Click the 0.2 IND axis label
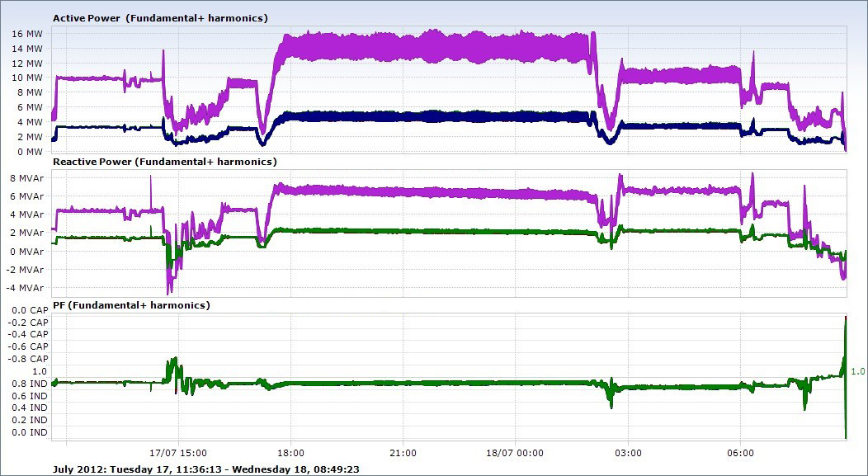This screenshot has width=868, height=476. [x=31, y=420]
